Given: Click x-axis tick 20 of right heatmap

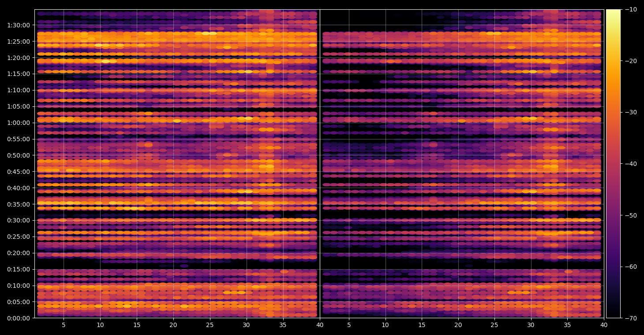Looking at the screenshot, I should [x=458, y=325].
